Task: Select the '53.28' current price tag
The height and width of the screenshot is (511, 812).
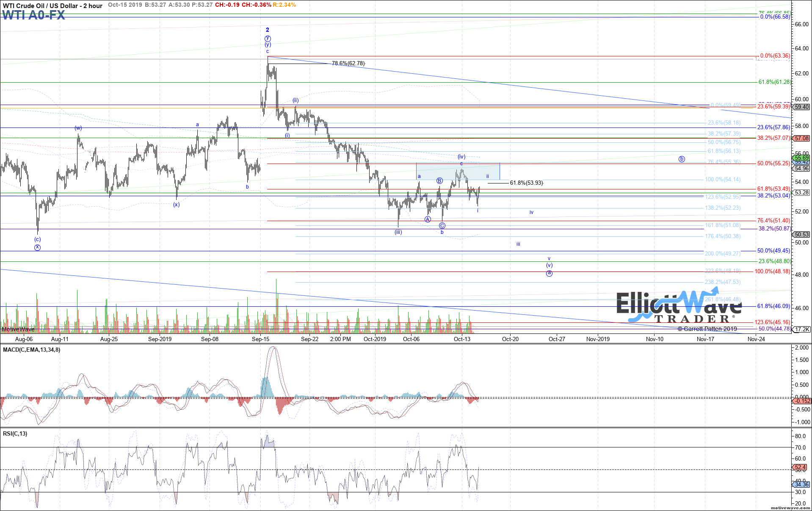Action: click(x=801, y=192)
